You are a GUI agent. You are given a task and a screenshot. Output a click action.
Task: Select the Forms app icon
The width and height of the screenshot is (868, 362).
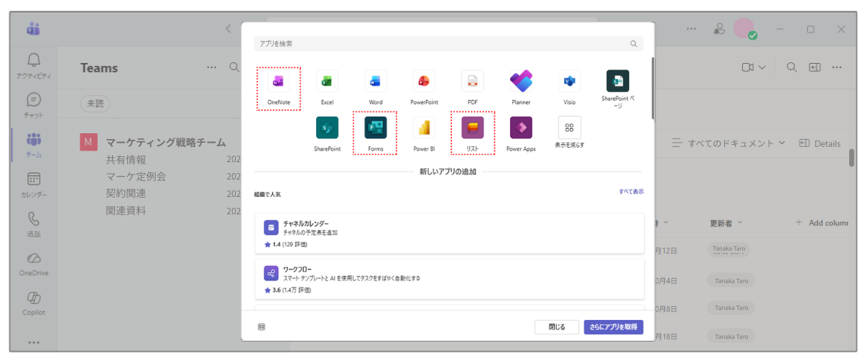pyautogui.click(x=375, y=133)
